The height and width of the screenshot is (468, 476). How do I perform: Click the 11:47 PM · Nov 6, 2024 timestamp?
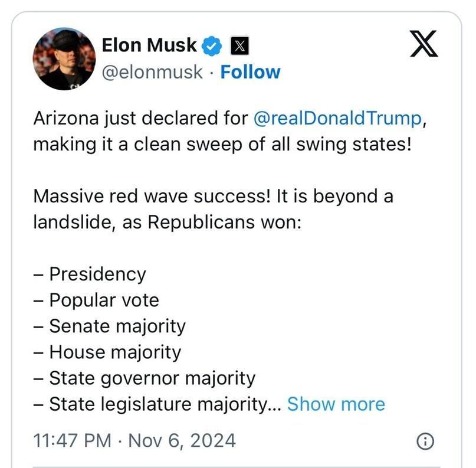(x=134, y=440)
